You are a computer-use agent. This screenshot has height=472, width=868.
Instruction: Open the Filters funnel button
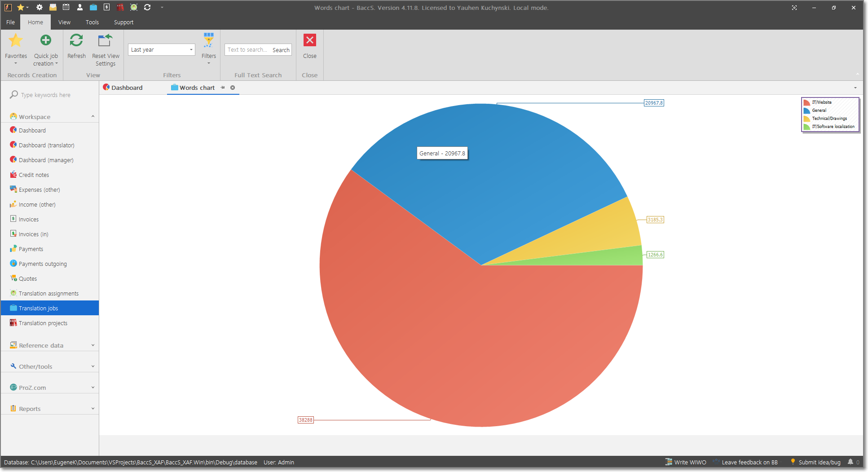tap(209, 49)
